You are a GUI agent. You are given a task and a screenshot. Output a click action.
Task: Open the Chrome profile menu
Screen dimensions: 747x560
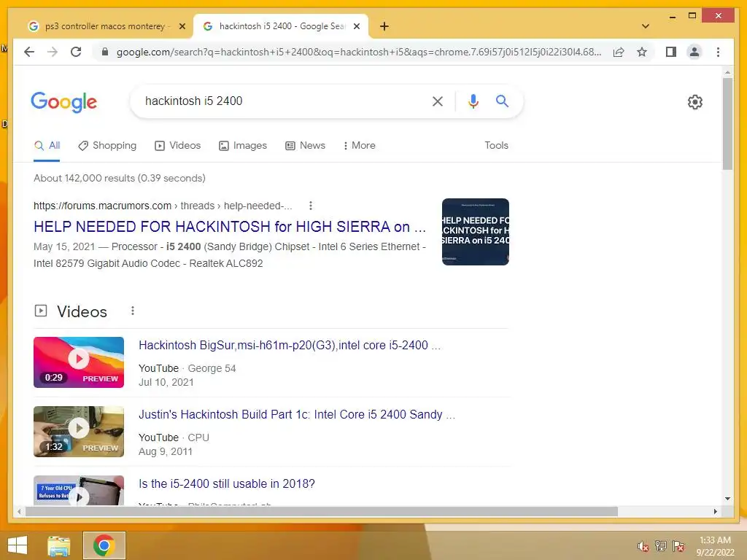(x=694, y=52)
